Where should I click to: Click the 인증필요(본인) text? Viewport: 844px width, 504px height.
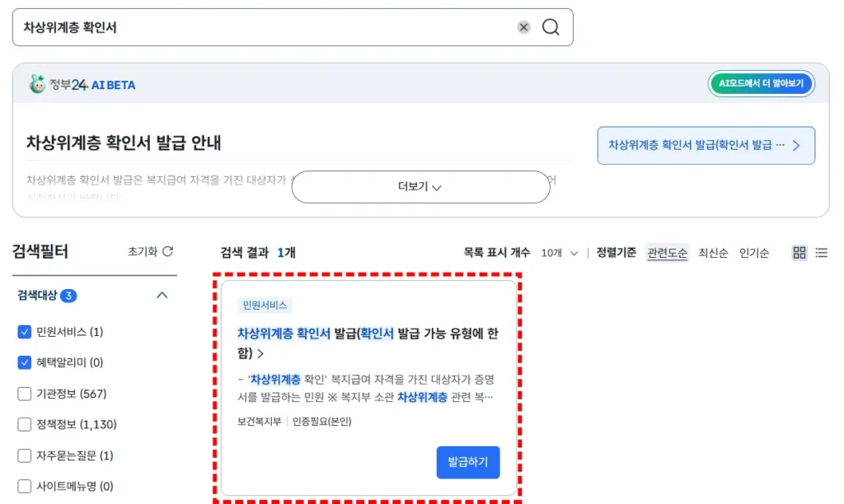(321, 421)
